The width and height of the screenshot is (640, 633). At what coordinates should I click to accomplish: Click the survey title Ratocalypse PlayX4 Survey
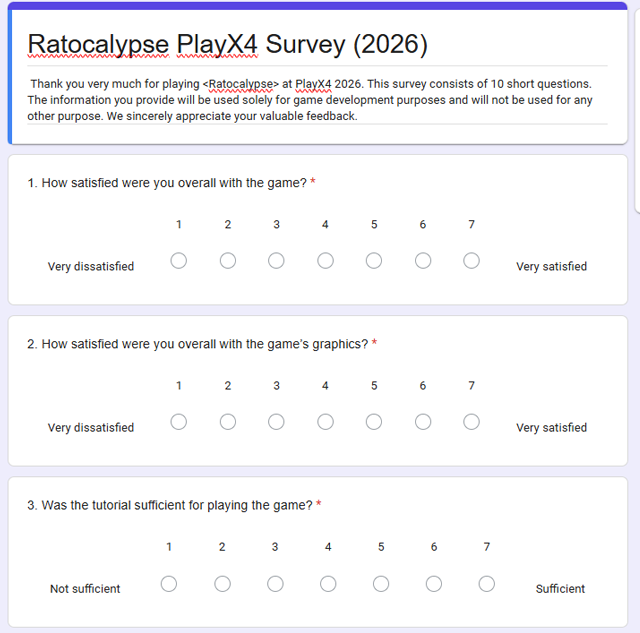pyautogui.click(x=227, y=44)
